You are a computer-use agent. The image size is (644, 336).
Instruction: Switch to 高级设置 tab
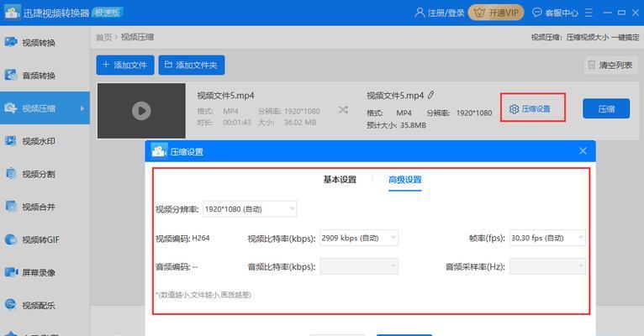(405, 180)
